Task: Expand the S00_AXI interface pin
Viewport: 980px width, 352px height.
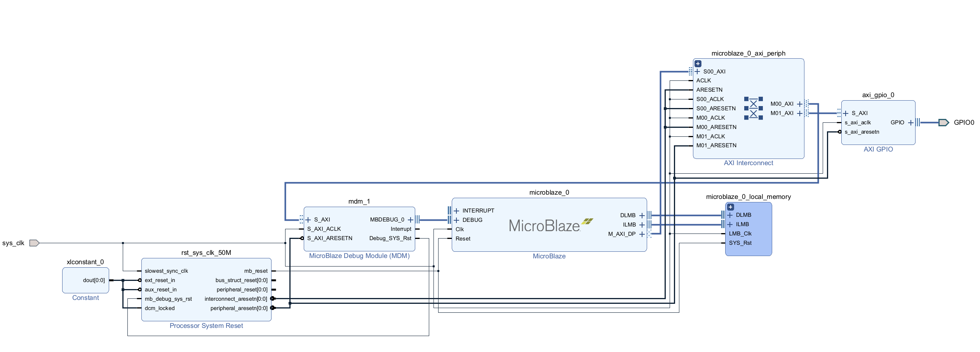Action: coord(698,71)
